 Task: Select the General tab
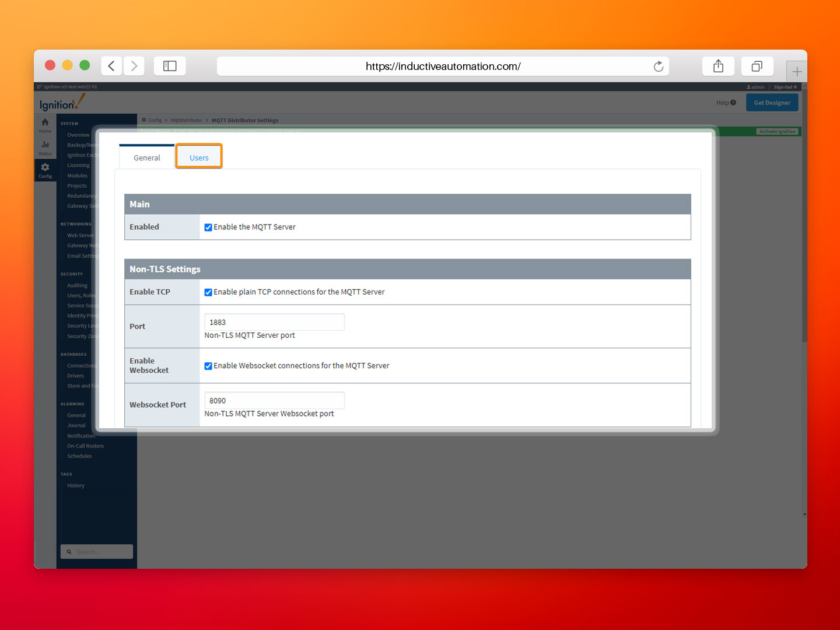(146, 157)
